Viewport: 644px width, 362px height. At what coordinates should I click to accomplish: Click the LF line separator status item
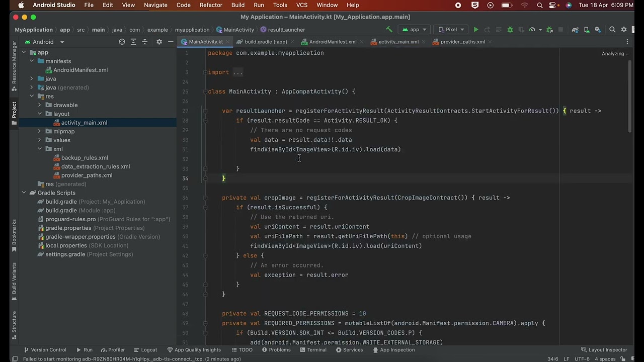pyautogui.click(x=567, y=359)
